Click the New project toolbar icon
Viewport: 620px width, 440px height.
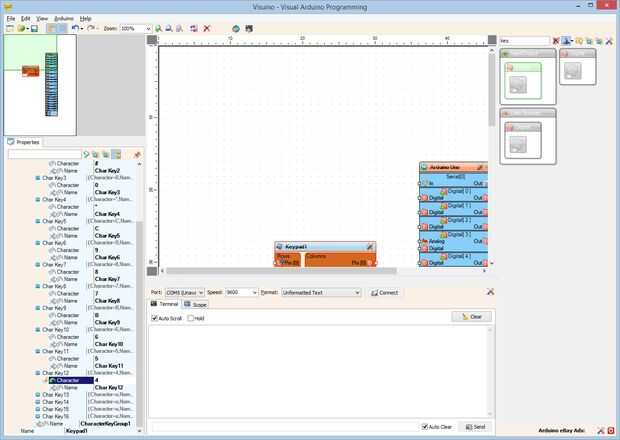coord(10,28)
